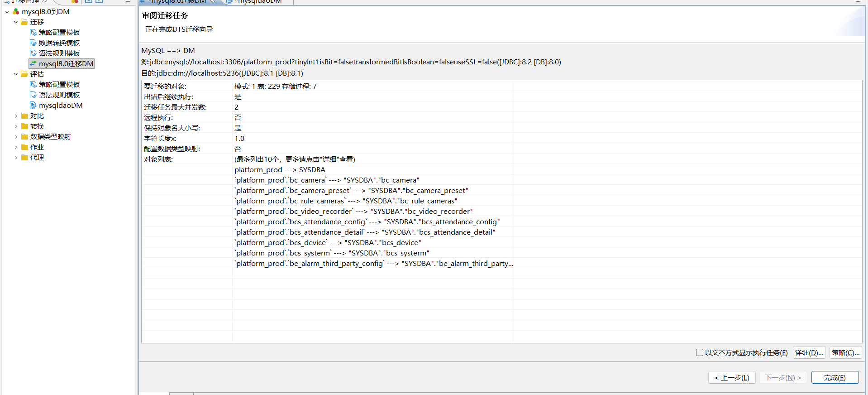This screenshot has height=395, width=868.
Task: Enable 以文本方式显示执行任务 checkbox
Action: tap(700, 352)
